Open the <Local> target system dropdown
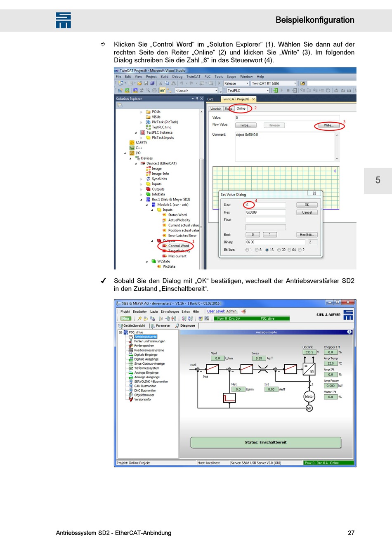The width and height of the screenshot is (392, 554). tap(216, 90)
